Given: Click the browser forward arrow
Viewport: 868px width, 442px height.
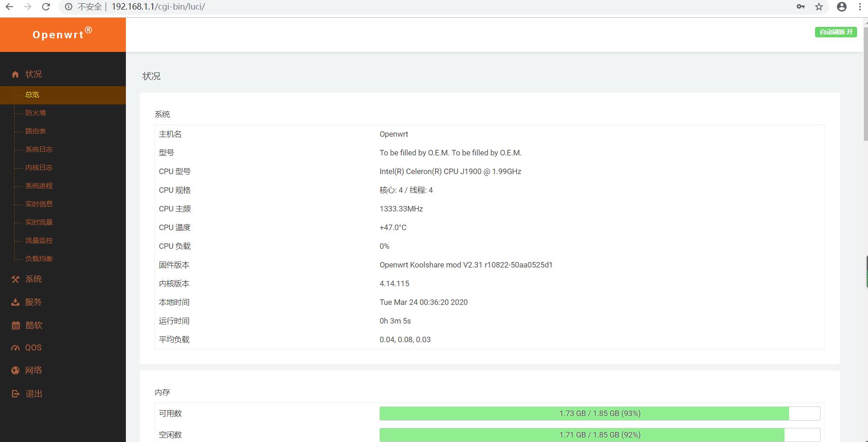Looking at the screenshot, I should pos(27,7).
